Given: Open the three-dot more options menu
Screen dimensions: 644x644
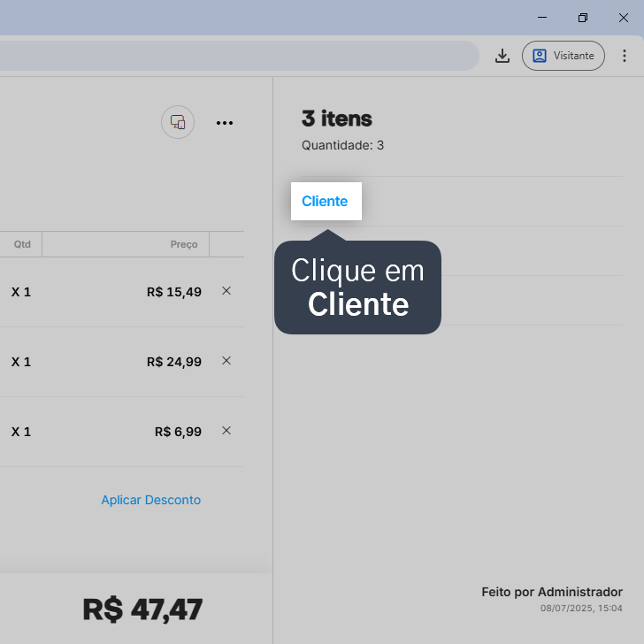Looking at the screenshot, I should pyautogui.click(x=225, y=123).
